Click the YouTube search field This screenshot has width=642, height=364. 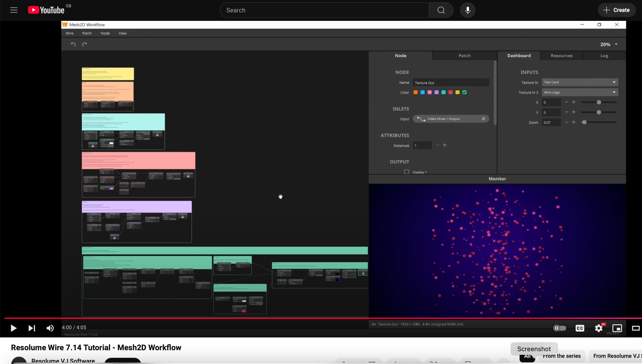324,10
